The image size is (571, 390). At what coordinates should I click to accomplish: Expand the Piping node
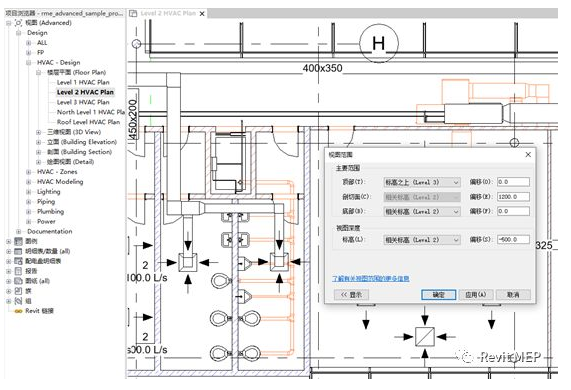[28, 201]
